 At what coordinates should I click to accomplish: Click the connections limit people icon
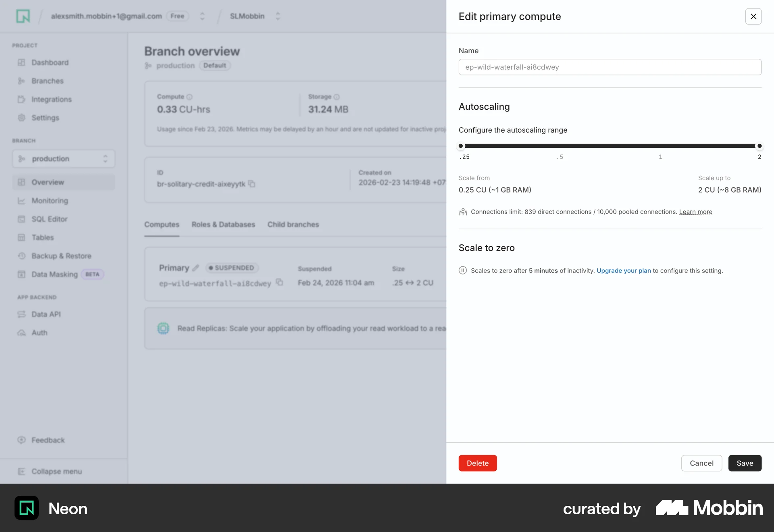point(463,212)
